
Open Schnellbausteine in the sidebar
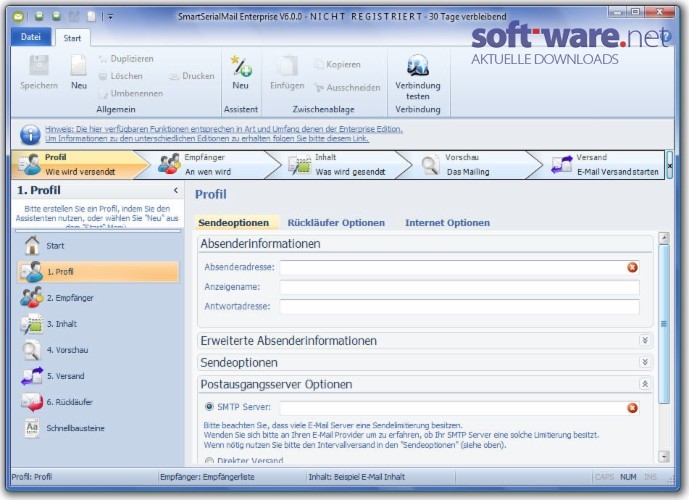point(98,428)
